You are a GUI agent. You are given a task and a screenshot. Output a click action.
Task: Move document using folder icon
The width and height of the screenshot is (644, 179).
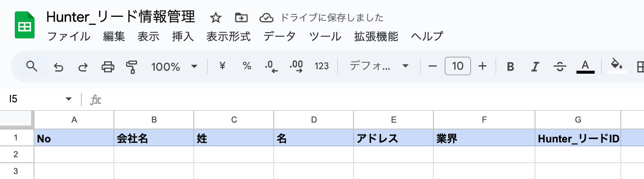pyautogui.click(x=241, y=18)
